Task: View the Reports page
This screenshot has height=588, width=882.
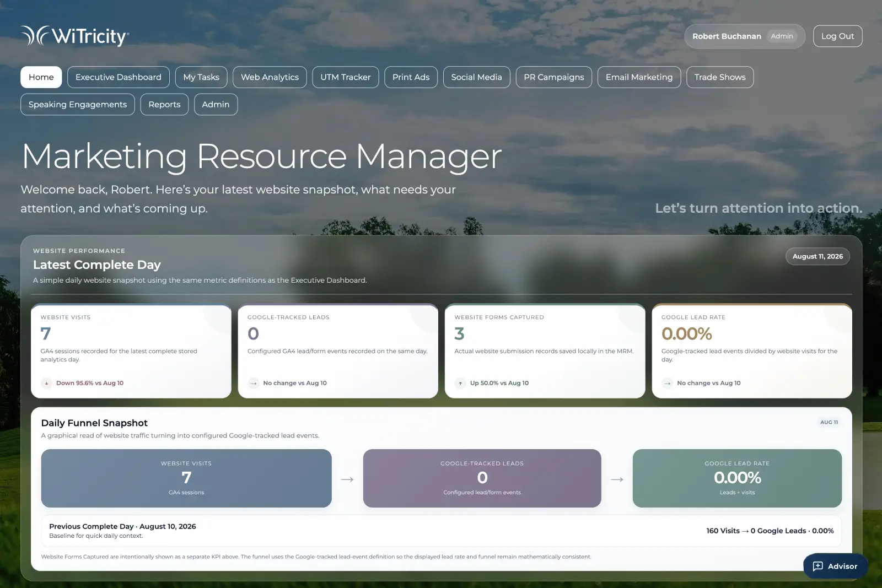Action: [x=164, y=105]
